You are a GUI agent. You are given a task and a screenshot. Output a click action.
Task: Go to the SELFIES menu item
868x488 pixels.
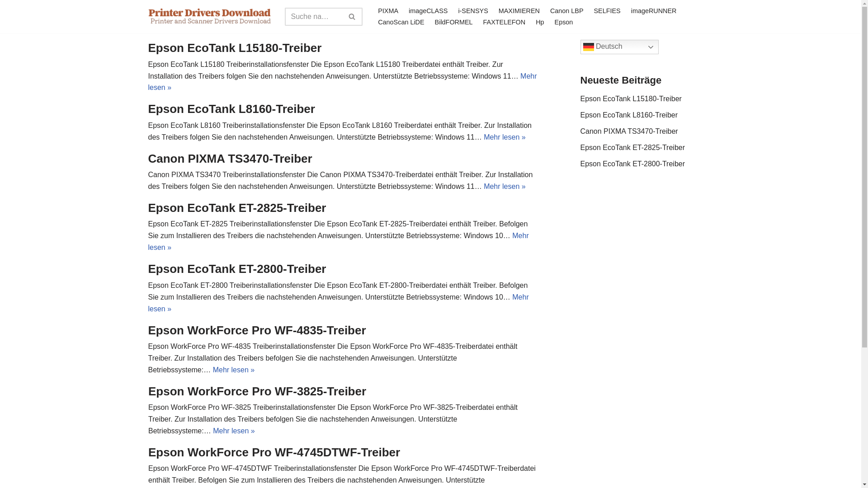click(x=607, y=11)
